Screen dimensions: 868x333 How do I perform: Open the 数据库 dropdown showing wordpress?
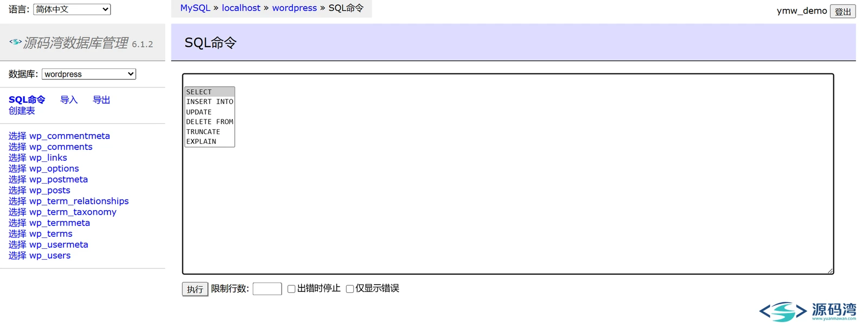[x=89, y=74]
